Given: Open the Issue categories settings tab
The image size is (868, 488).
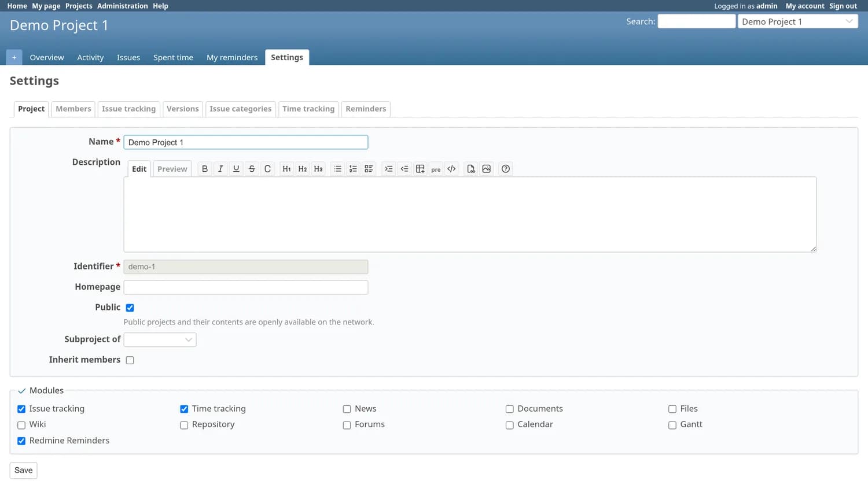Looking at the screenshot, I should click(241, 109).
